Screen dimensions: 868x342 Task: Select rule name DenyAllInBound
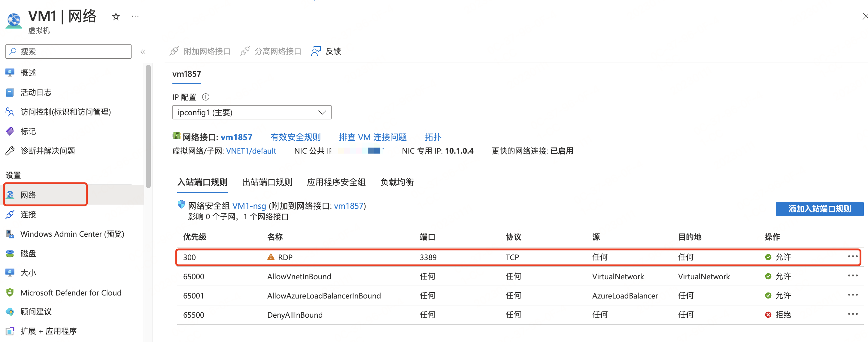(295, 315)
